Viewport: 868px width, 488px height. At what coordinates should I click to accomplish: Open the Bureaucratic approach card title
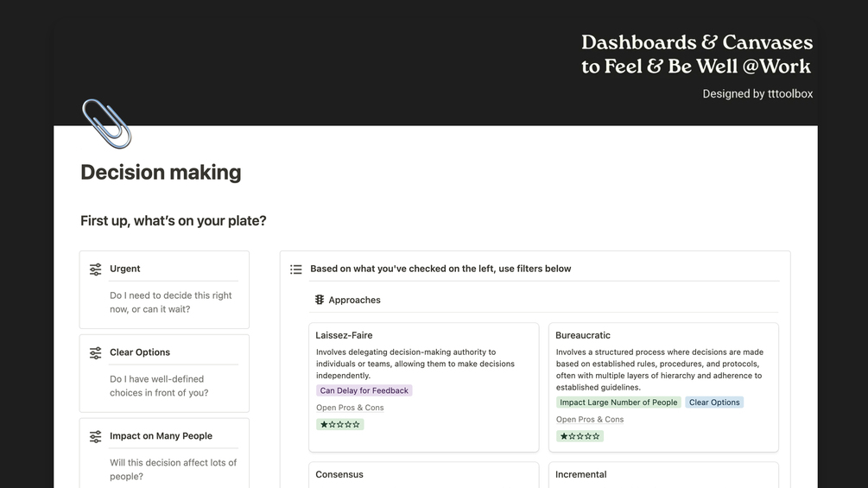tap(583, 335)
